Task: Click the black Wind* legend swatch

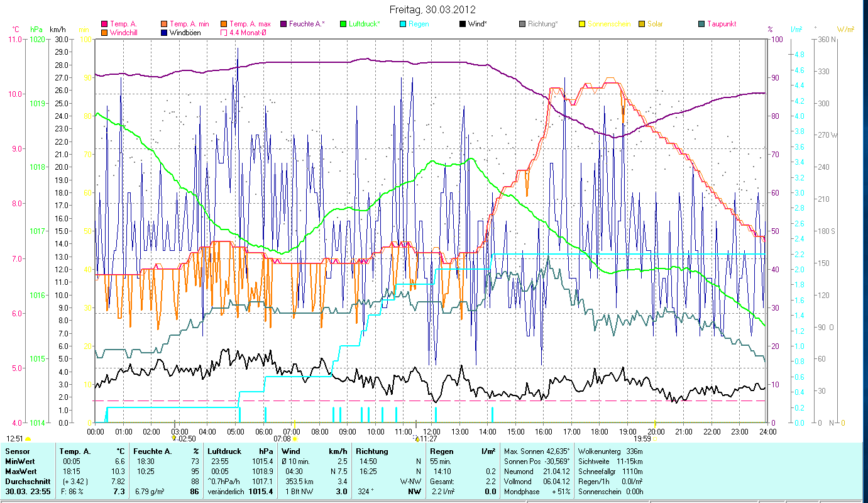Action: coord(463,25)
